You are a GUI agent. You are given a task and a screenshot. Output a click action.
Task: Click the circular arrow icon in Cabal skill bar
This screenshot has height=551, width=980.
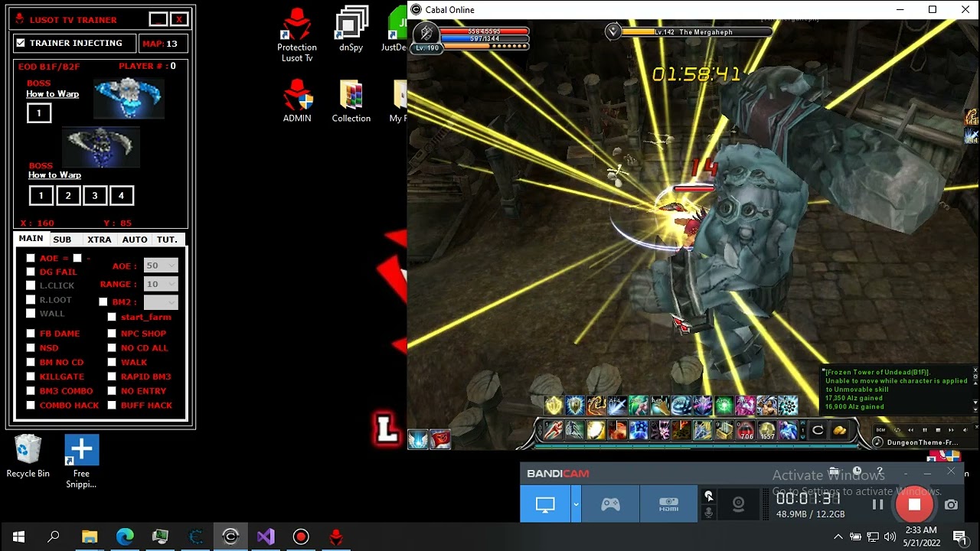click(x=818, y=431)
